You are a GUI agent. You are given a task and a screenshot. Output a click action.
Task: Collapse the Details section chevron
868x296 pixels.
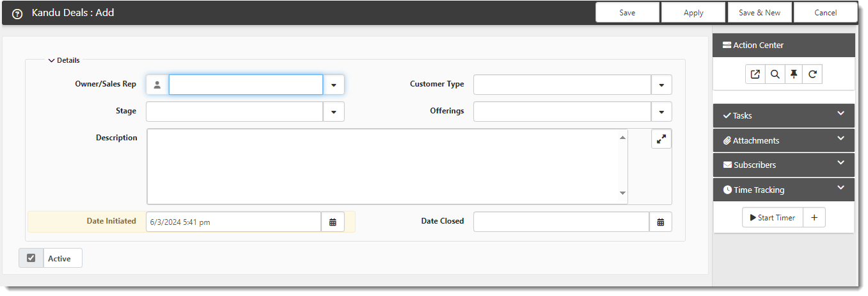[51, 60]
